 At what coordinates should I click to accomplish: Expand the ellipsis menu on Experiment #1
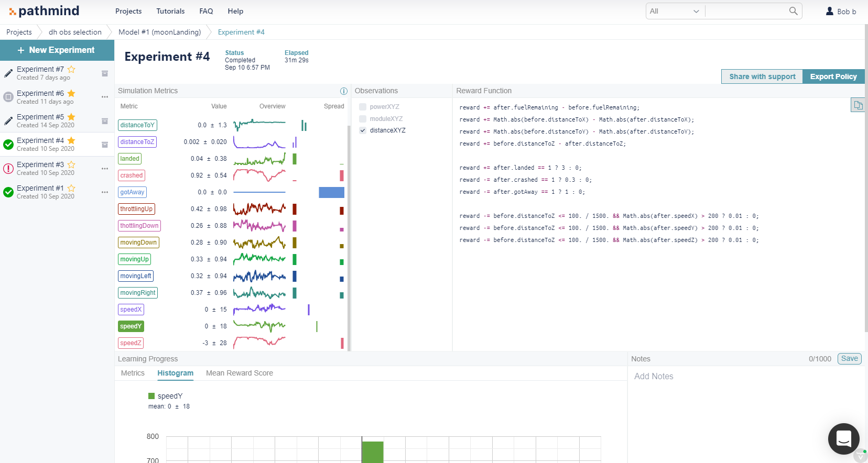(x=105, y=192)
